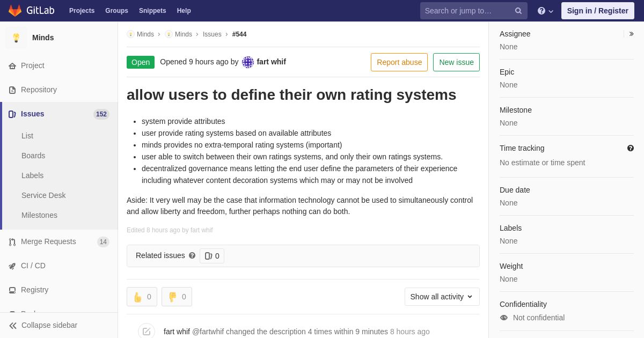Click first Minds breadcrumb lightbulb icon

tap(130, 34)
